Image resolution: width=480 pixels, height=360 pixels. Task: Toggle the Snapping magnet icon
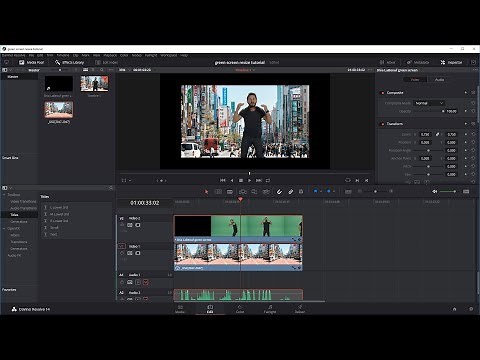tap(279, 192)
